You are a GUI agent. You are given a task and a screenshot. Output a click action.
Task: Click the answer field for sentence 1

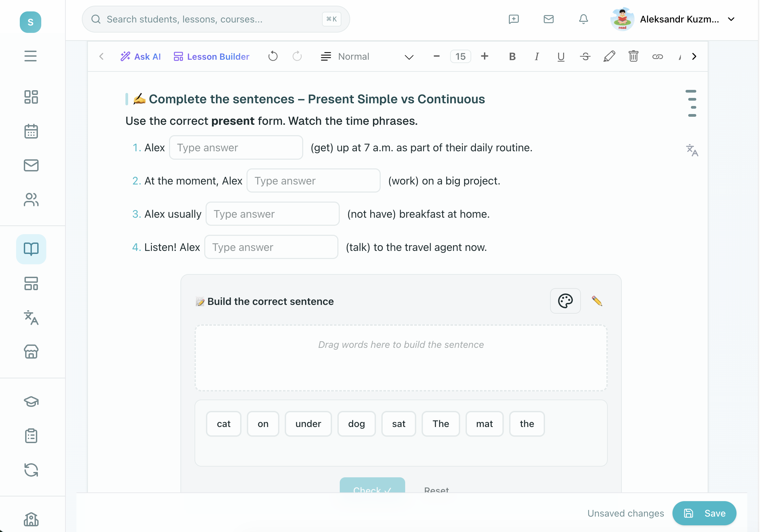coord(236,148)
